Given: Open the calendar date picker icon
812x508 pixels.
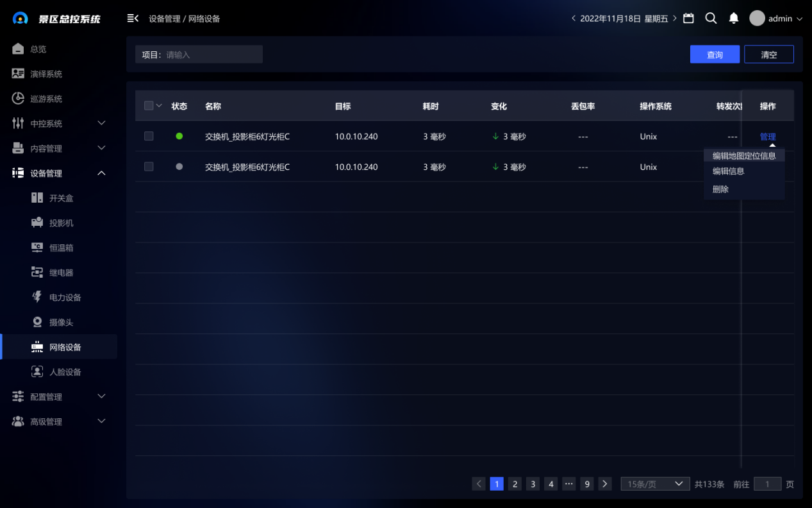Looking at the screenshot, I should click(x=688, y=19).
